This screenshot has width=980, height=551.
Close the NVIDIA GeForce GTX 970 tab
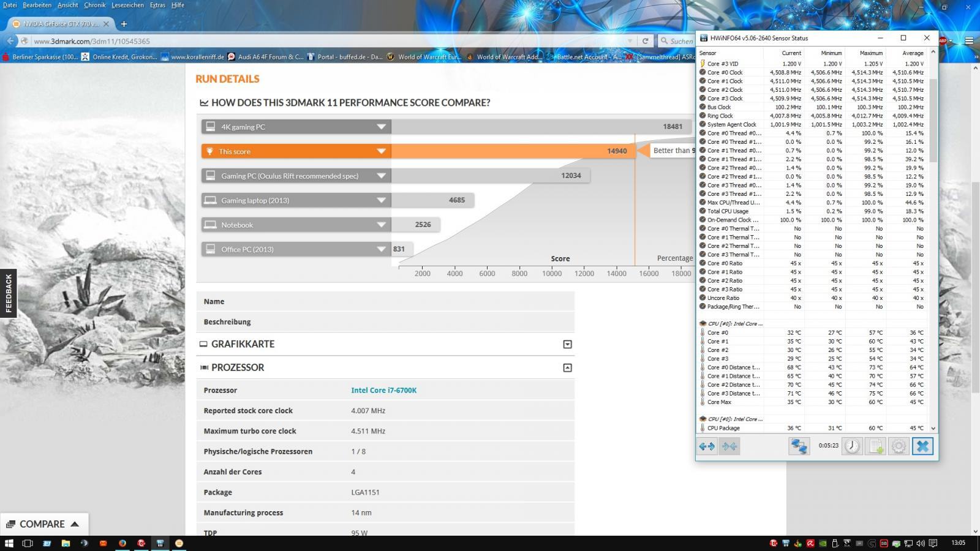(106, 24)
